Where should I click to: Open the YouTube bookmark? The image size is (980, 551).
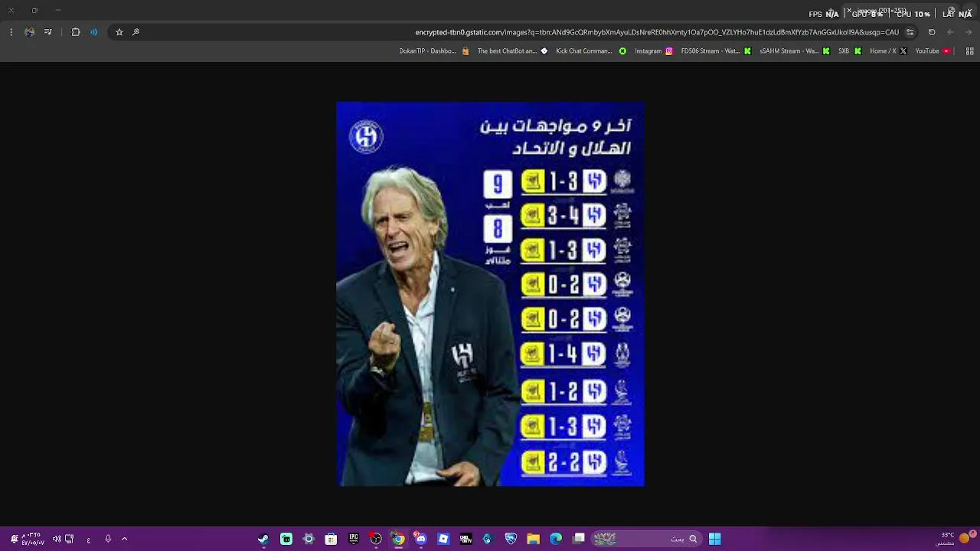(933, 51)
